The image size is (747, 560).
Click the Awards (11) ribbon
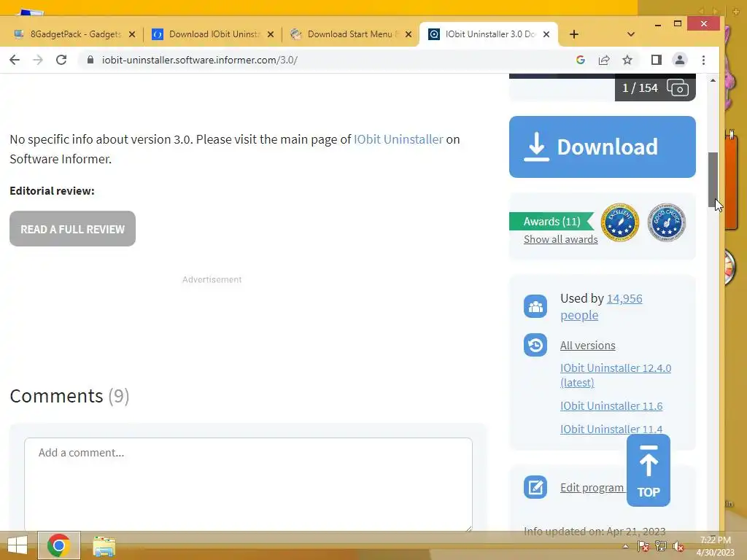551,222
